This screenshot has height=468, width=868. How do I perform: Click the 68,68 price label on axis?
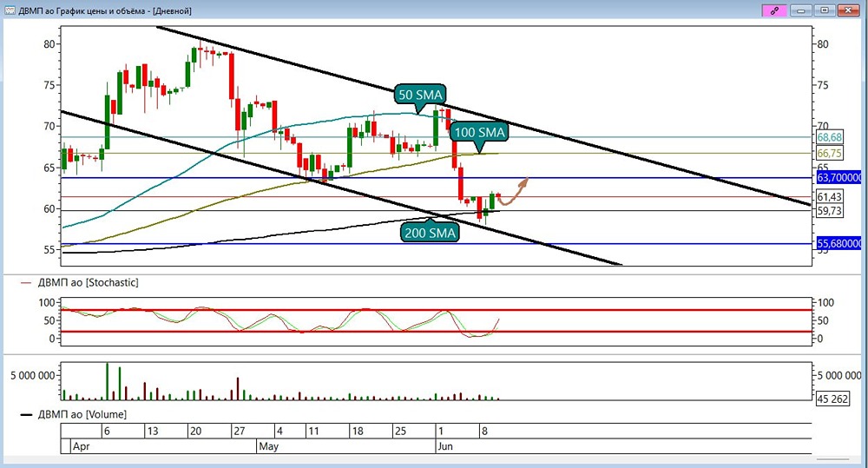829,137
